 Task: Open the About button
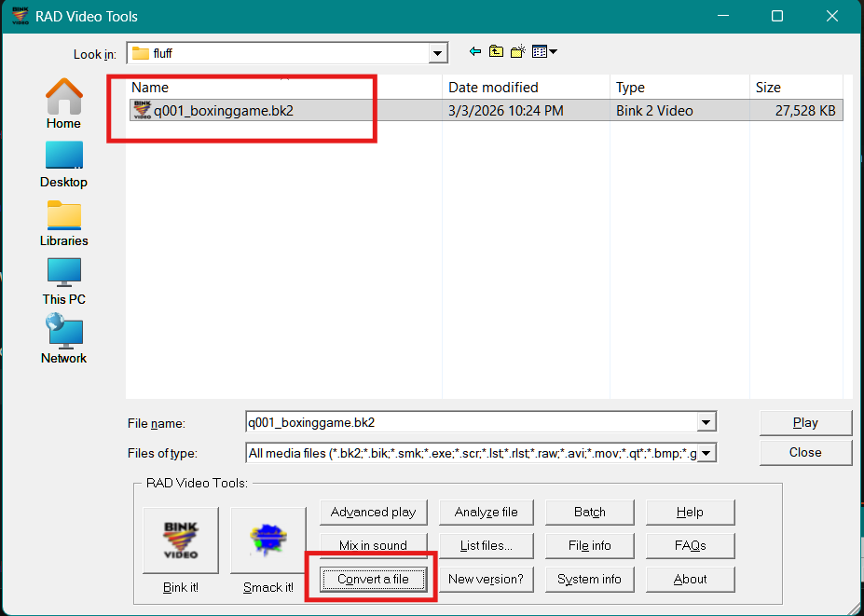click(x=690, y=579)
